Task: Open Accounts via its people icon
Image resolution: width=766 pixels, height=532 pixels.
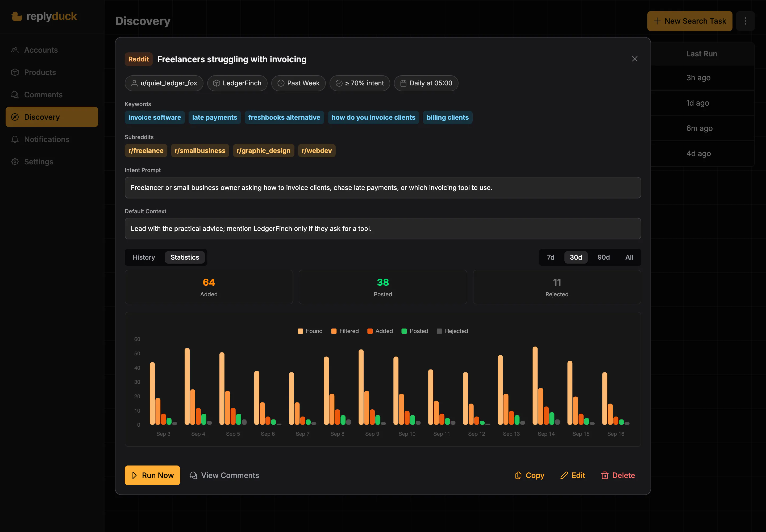Action: coord(15,50)
